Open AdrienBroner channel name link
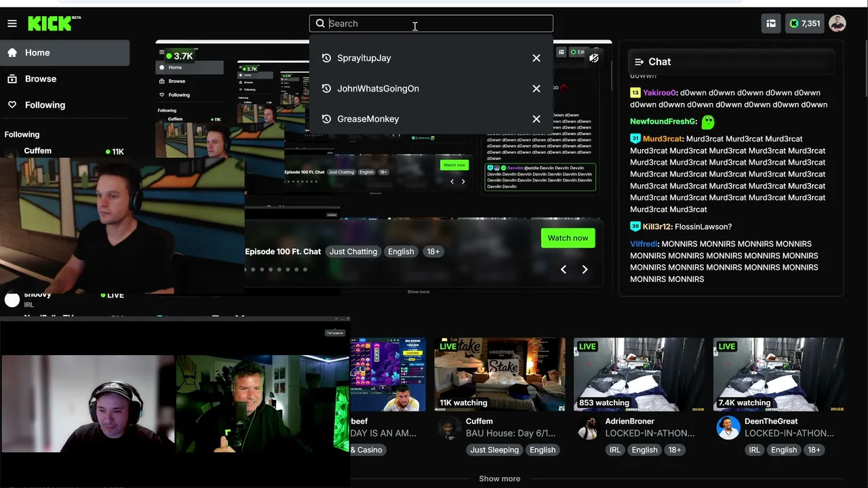Viewport: 868px width, 488px height. (630, 422)
